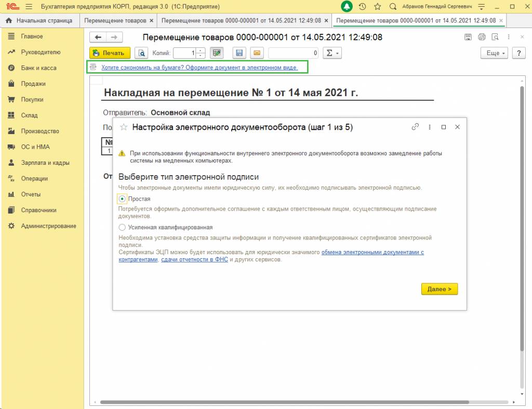Viewport: 532px width, 409px height.
Task: Open link обмена электронными документами с контрагентами
Action: click(373, 252)
